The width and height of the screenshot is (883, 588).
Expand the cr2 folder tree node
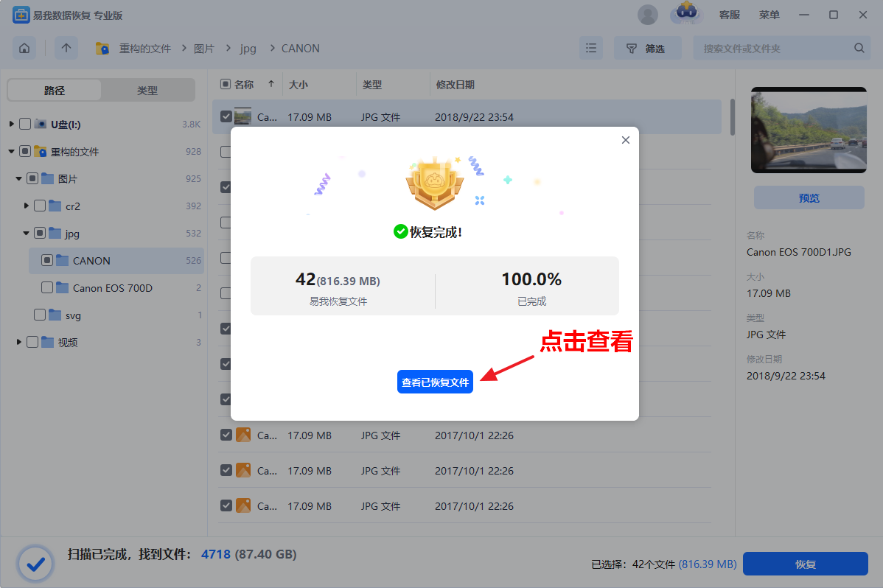click(27, 206)
